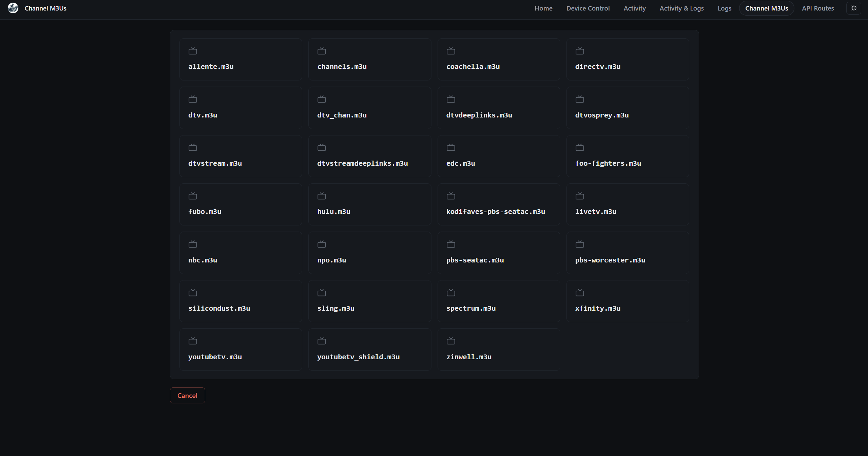
Task: Click the TV icon above pbs-seatac.m3u
Action: tap(451, 244)
